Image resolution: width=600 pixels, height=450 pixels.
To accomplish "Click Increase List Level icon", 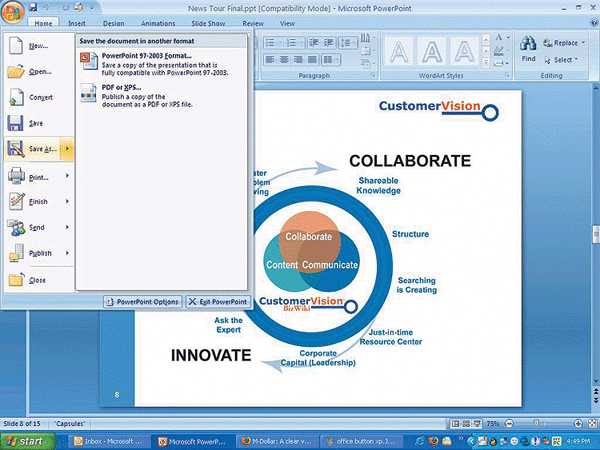I will tap(329, 42).
